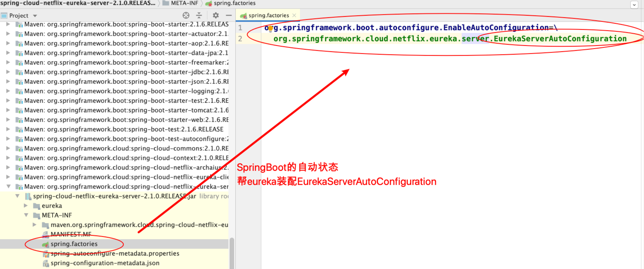Expand the maven.org.springframework.cloud folder
644x269 pixels.
tap(34, 225)
